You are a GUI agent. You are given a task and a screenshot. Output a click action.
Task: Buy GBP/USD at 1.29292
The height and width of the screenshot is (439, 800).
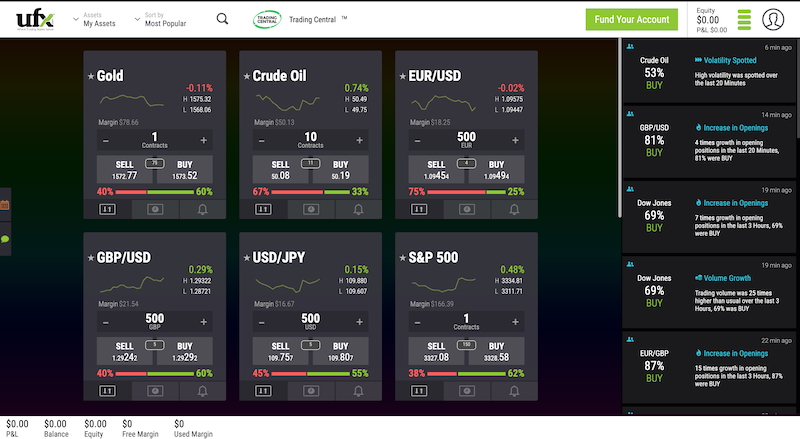click(x=185, y=351)
